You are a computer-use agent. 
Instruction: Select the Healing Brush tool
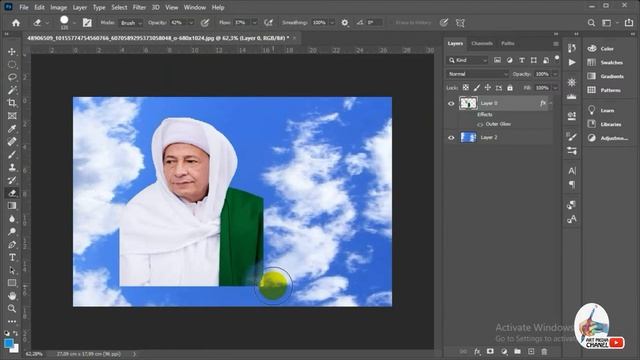12,141
